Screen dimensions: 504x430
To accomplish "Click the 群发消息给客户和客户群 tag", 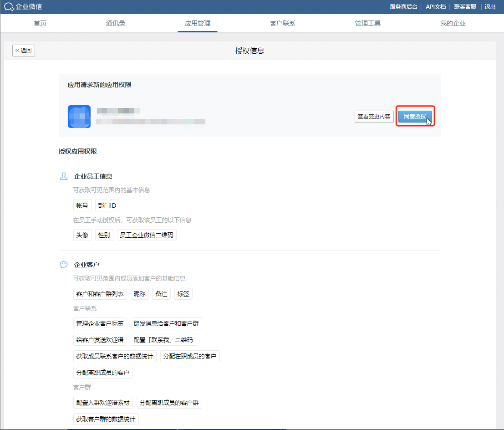I will [166, 323].
